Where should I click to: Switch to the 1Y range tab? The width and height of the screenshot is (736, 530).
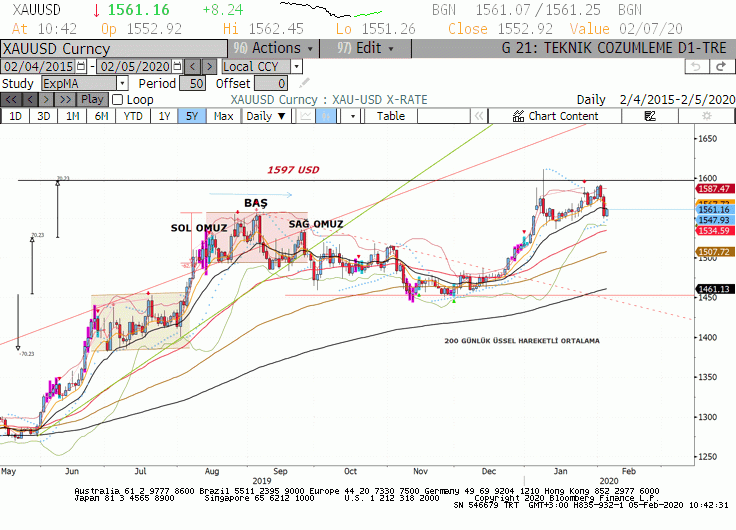(x=164, y=116)
